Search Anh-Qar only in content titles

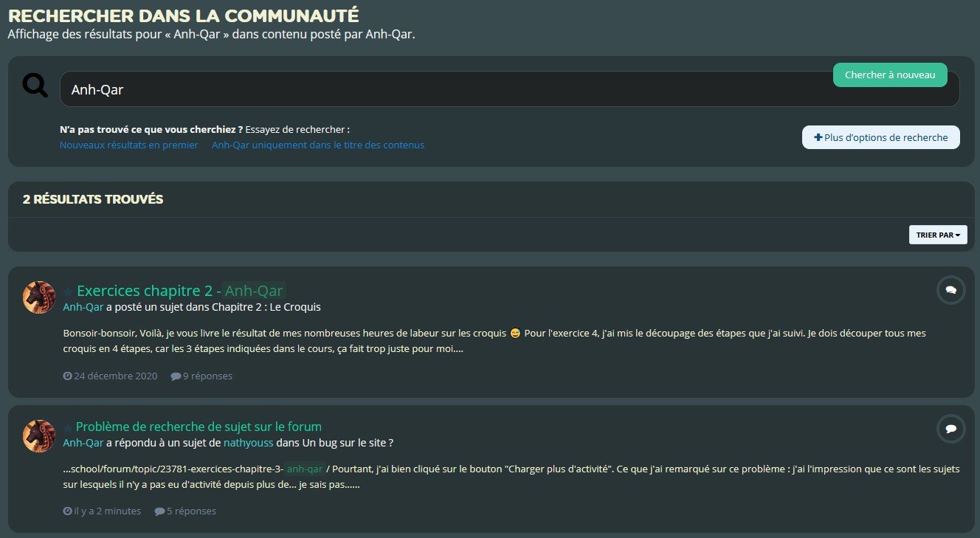[x=318, y=145]
